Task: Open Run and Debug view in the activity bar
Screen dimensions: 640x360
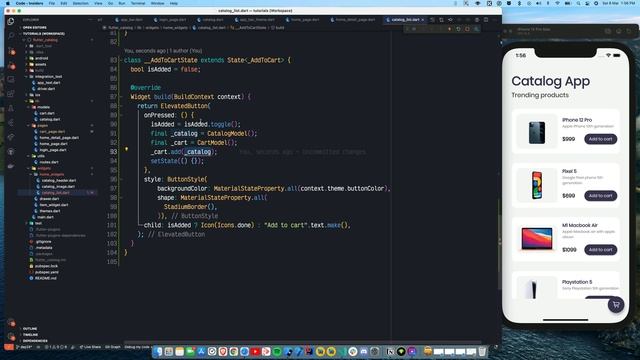Action: point(11,65)
